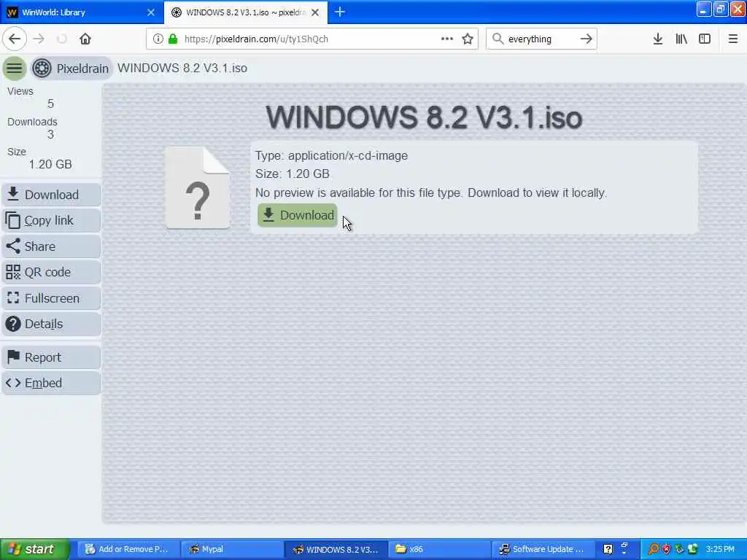Click the red shield security tray icon
The image size is (747, 560).
tap(667, 549)
